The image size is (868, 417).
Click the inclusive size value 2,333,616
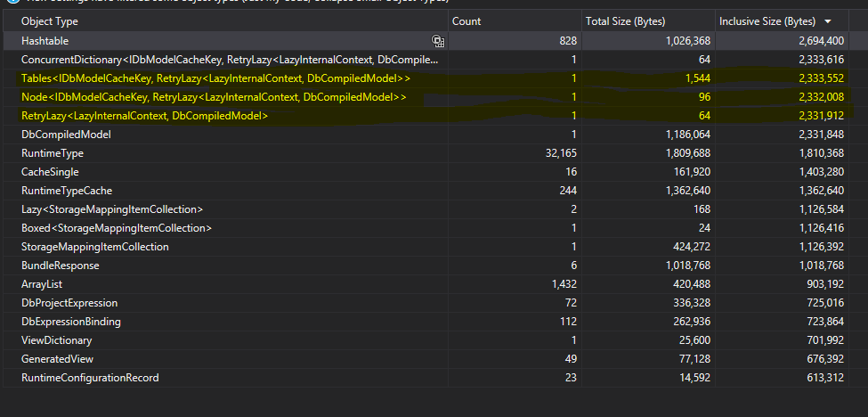pos(822,60)
